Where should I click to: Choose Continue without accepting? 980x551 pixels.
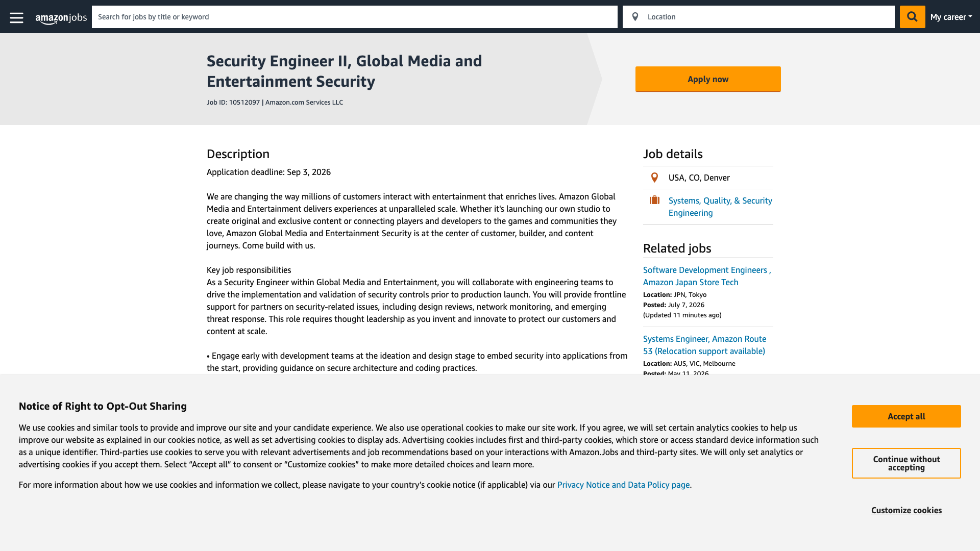coord(906,463)
